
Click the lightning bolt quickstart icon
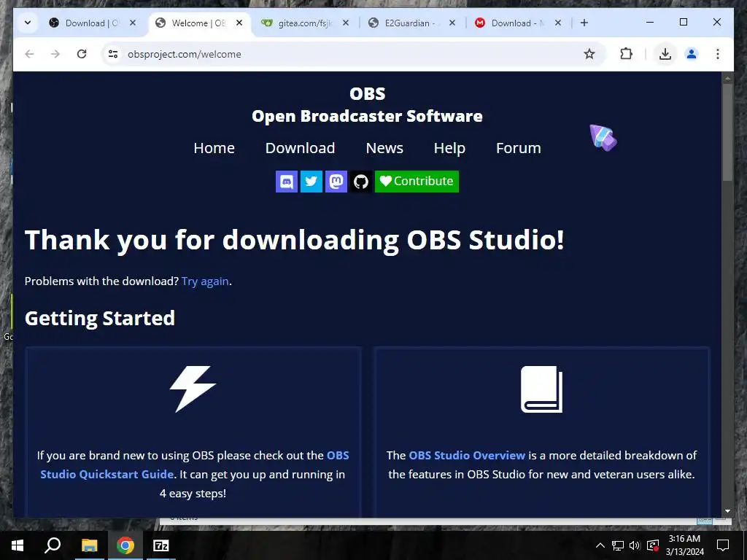[193, 389]
